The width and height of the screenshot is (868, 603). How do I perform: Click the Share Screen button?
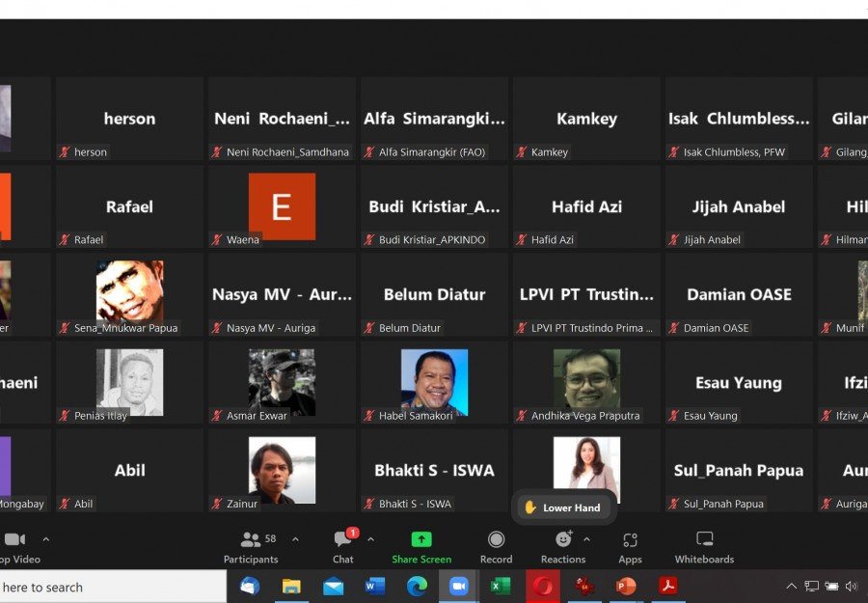(421, 546)
